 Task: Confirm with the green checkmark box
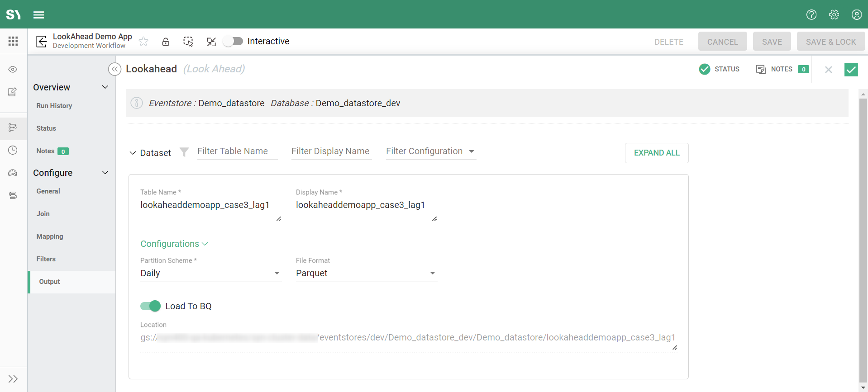pyautogui.click(x=851, y=70)
